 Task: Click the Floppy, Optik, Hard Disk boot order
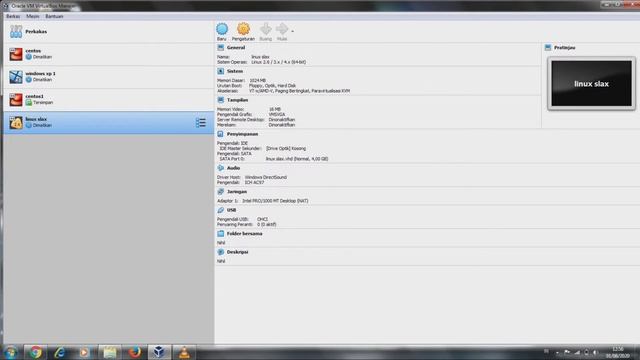coord(273,86)
